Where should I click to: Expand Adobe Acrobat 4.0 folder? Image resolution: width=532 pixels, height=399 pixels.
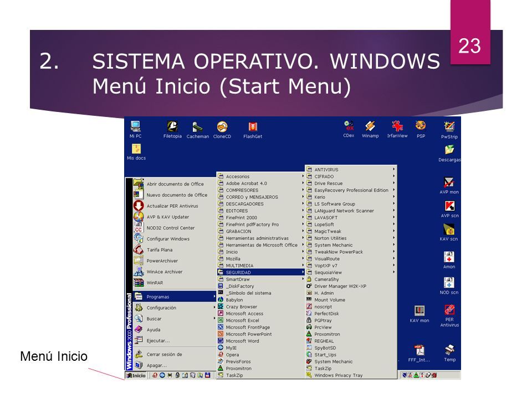[x=260, y=183]
